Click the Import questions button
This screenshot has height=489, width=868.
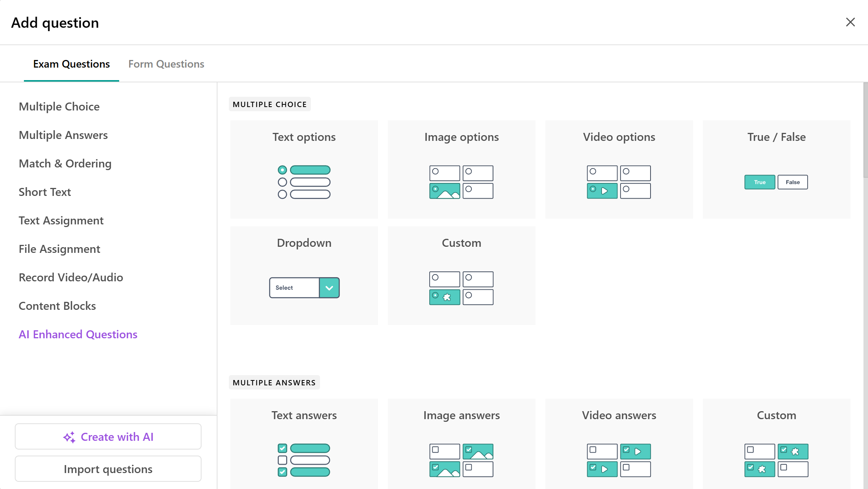(x=108, y=469)
